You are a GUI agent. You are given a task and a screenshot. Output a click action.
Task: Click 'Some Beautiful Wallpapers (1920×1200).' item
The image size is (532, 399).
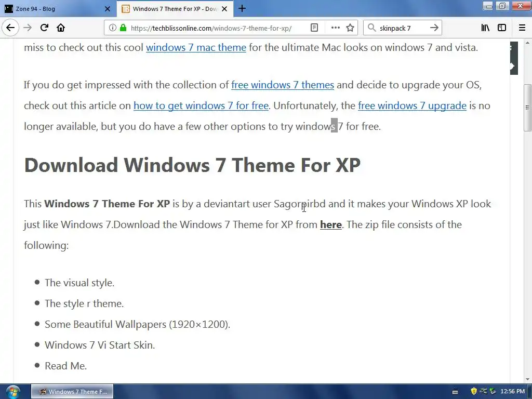[137, 324]
